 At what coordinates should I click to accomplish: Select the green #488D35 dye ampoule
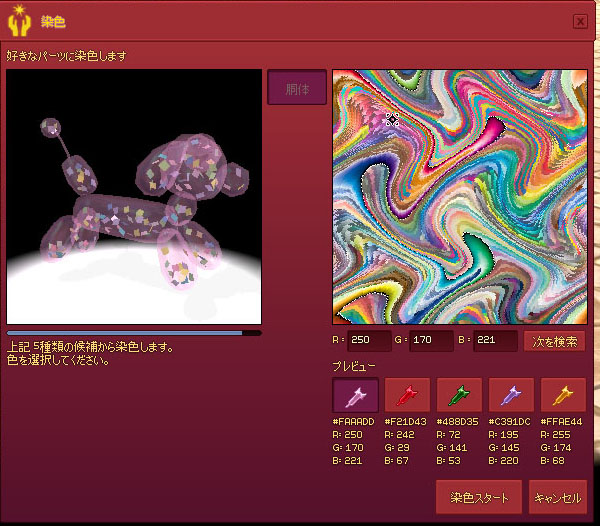pyautogui.click(x=459, y=395)
